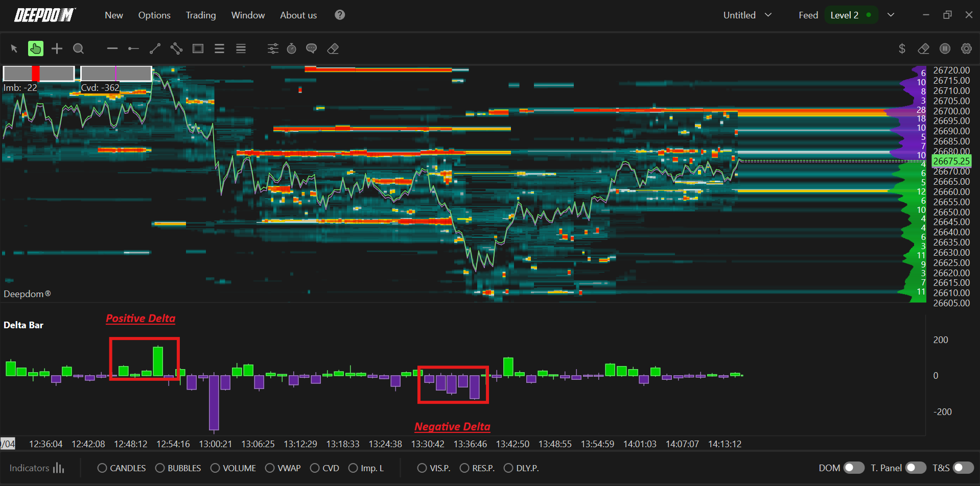
Task: Select the horizontal ray line tool
Action: point(133,48)
